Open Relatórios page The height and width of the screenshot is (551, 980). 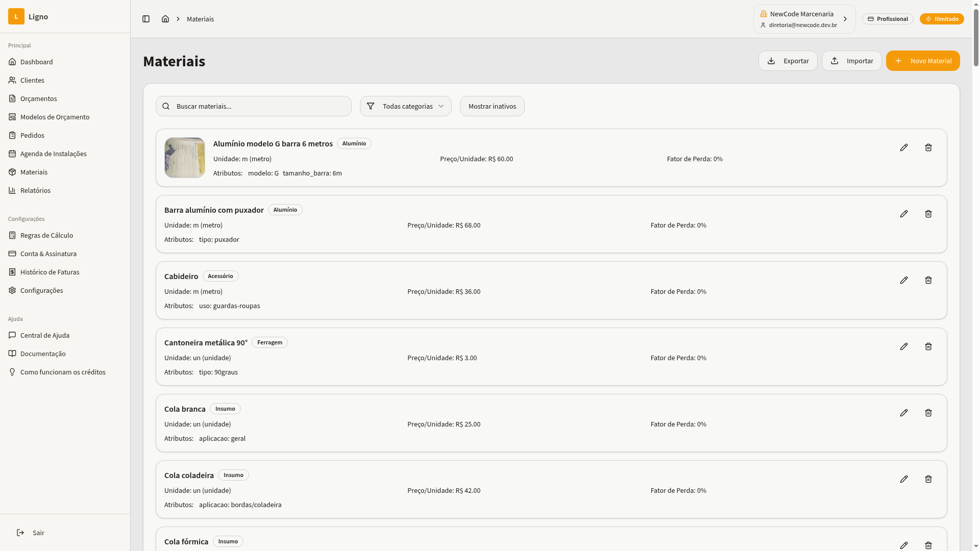coord(65,190)
